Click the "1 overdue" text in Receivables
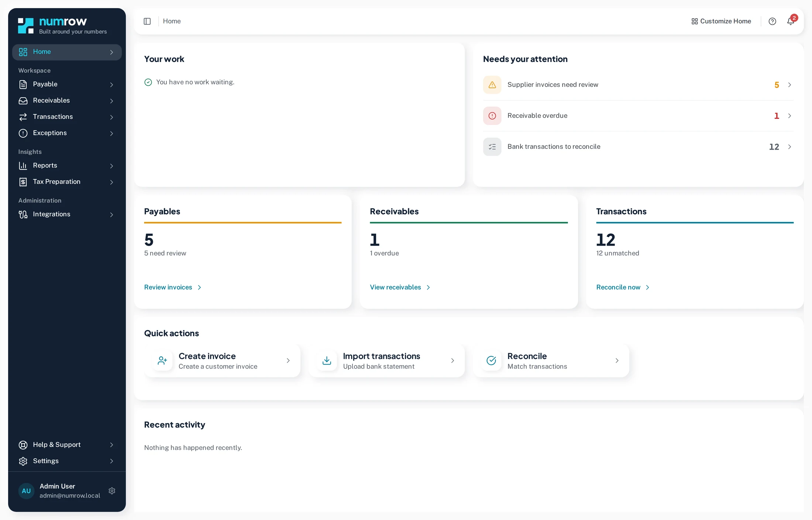Image resolution: width=812 pixels, height=520 pixels. [384, 253]
